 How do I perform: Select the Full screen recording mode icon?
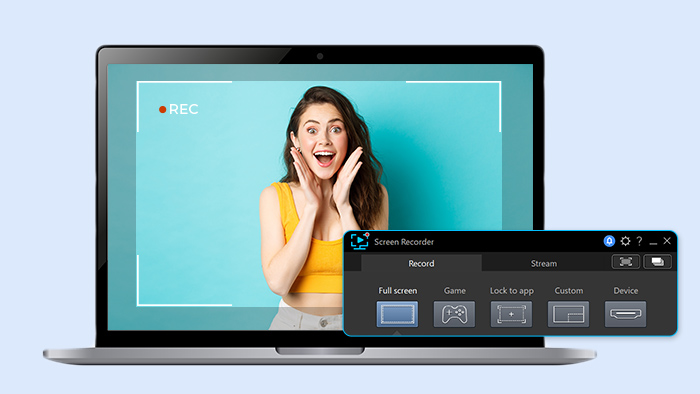[x=397, y=314]
